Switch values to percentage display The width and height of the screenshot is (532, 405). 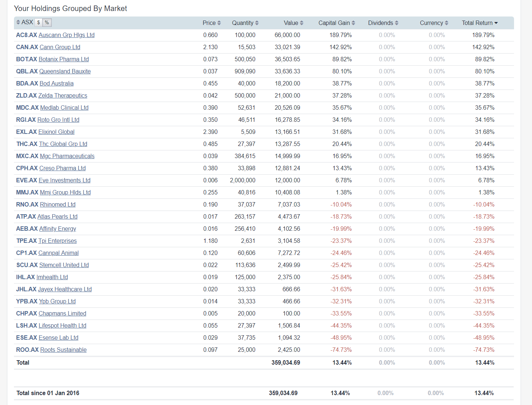[47, 23]
